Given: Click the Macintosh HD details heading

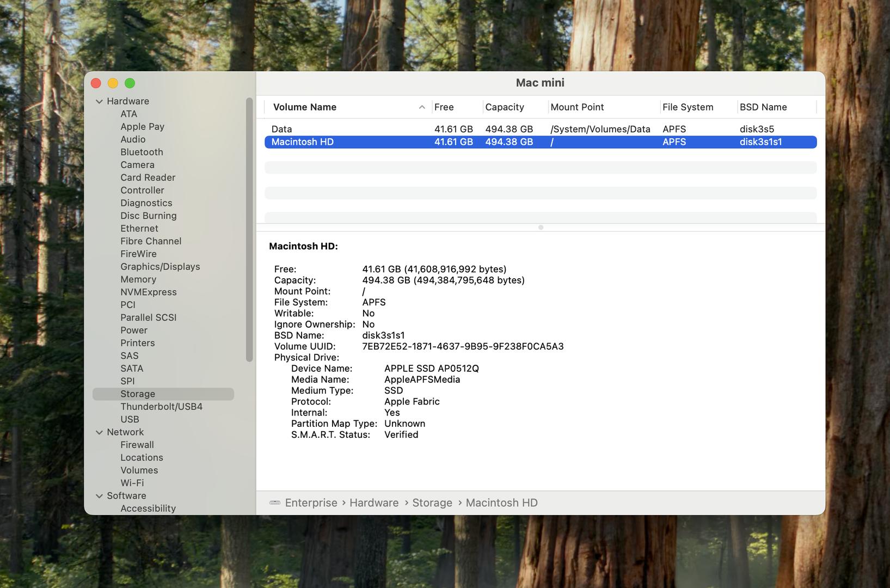Looking at the screenshot, I should [303, 247].
